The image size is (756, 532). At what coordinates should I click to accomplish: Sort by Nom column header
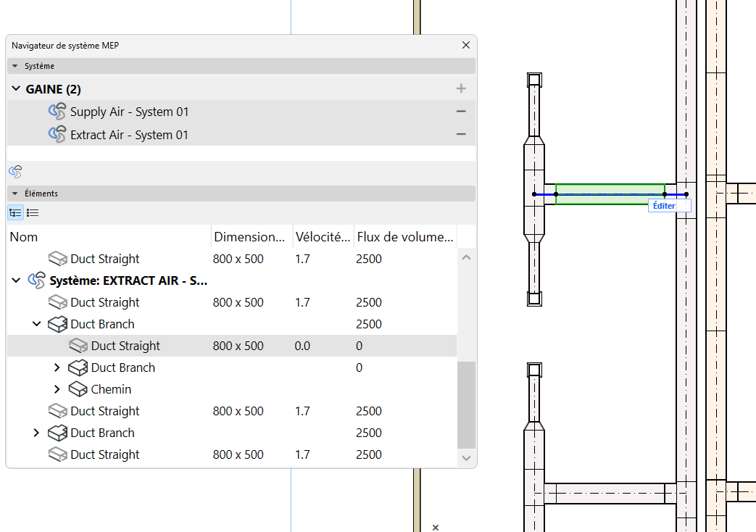pos(109,237)
